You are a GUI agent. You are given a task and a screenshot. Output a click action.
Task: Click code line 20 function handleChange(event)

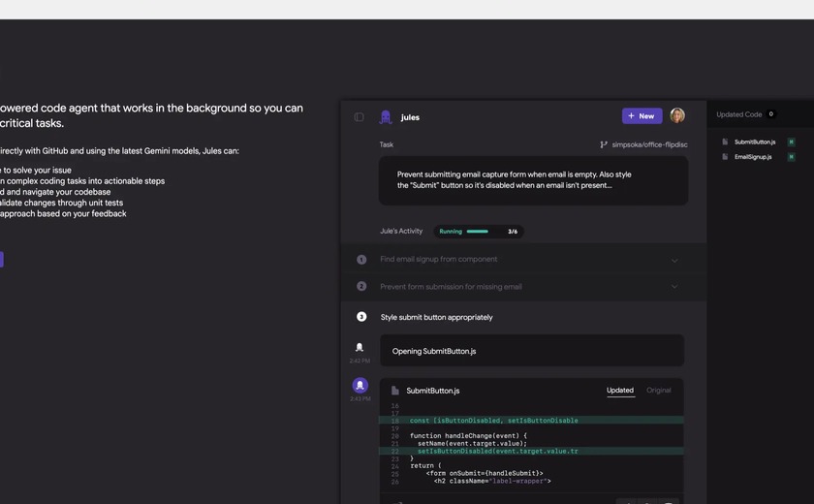click(468, 436)
